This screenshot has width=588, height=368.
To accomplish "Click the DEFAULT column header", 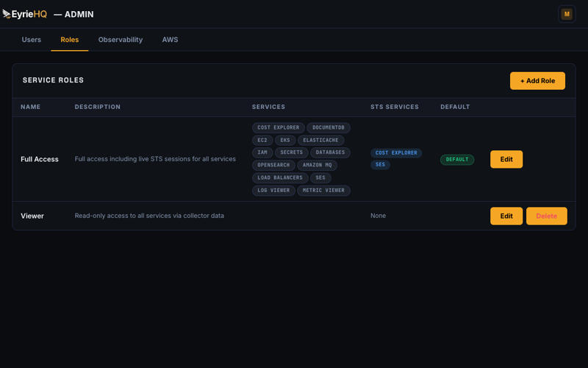I will click(x=455, y=107).
